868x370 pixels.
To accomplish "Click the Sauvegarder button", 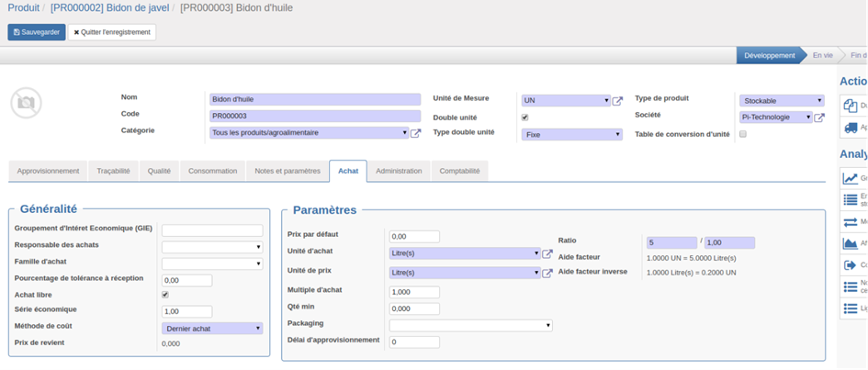I will point(37,32).
